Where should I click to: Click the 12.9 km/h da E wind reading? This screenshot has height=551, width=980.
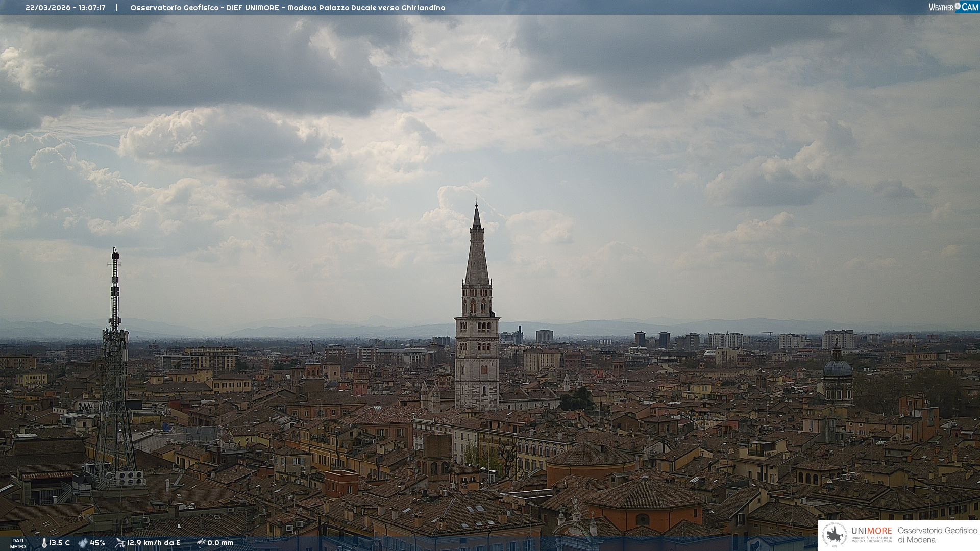tap(154, 543)
